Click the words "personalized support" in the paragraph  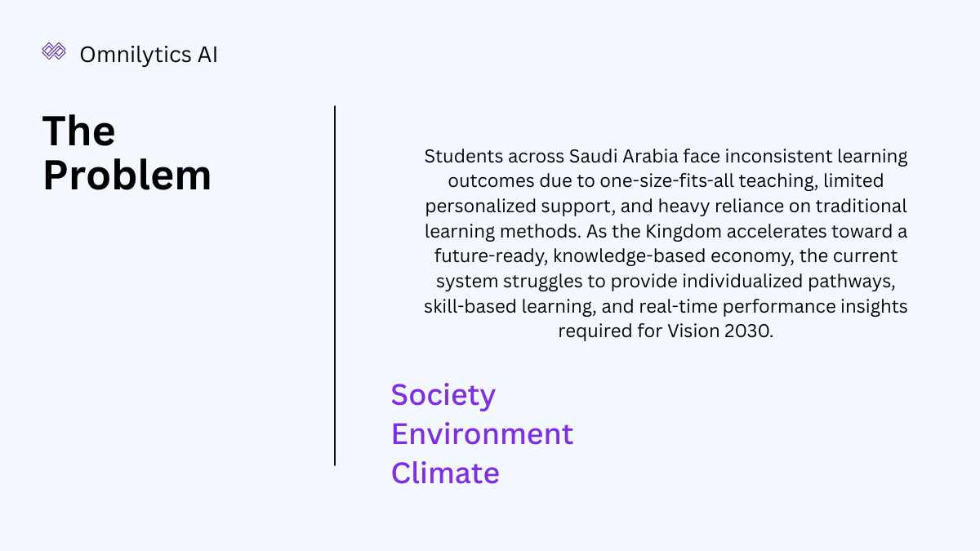click(506, 206)
